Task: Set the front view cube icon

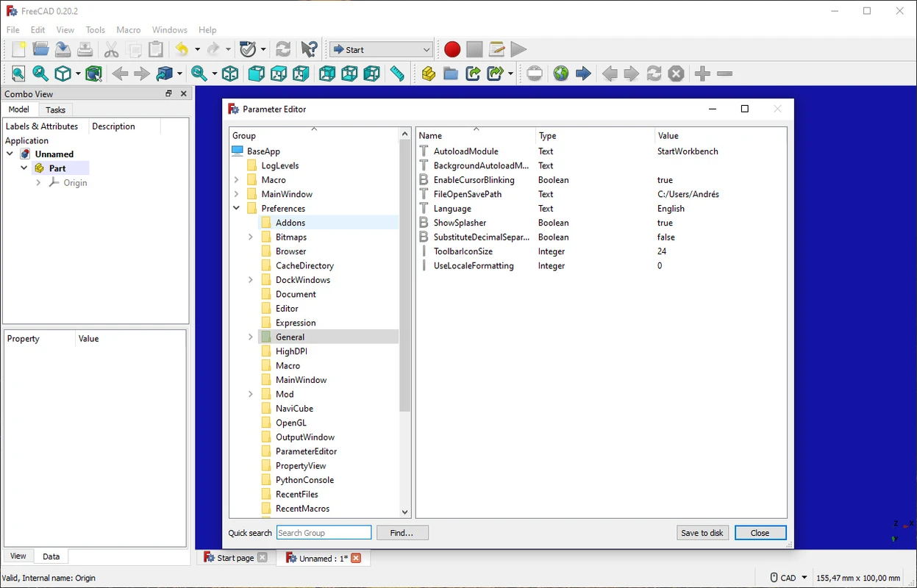Action: [256, 73]
